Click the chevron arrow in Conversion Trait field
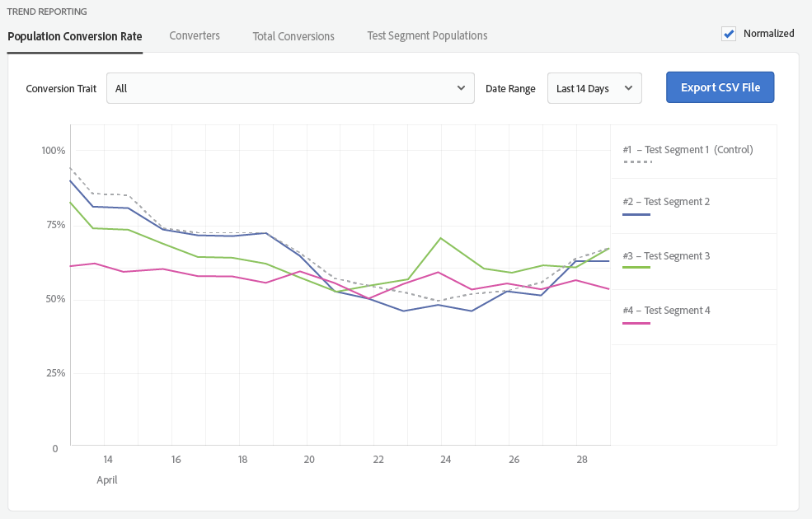The height and width of the screenshot is (519, 812). point(461,88)
